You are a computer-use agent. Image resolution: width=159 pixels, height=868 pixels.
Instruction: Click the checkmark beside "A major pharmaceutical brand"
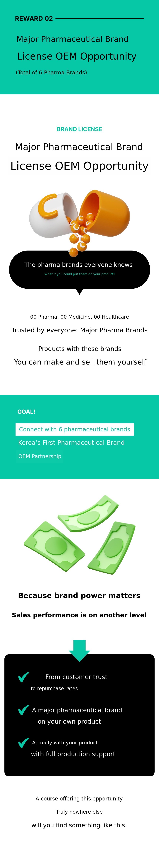[23, 710]
